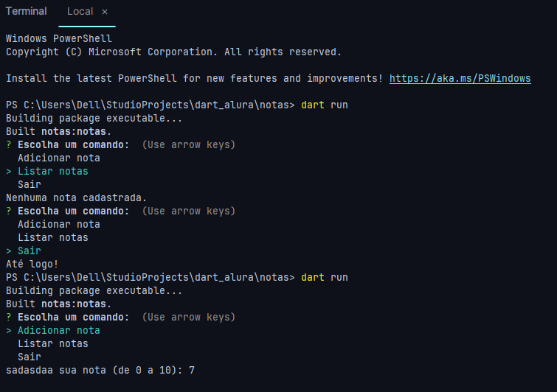557x392 pixels.
Task: Click the 'Windows PowerShell' header line
Action: (x=58, y=38)
